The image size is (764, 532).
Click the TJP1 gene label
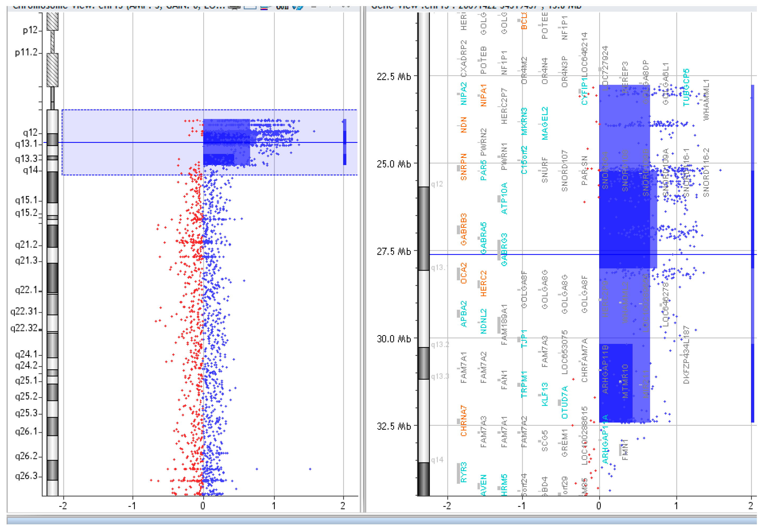pos(524,339)
